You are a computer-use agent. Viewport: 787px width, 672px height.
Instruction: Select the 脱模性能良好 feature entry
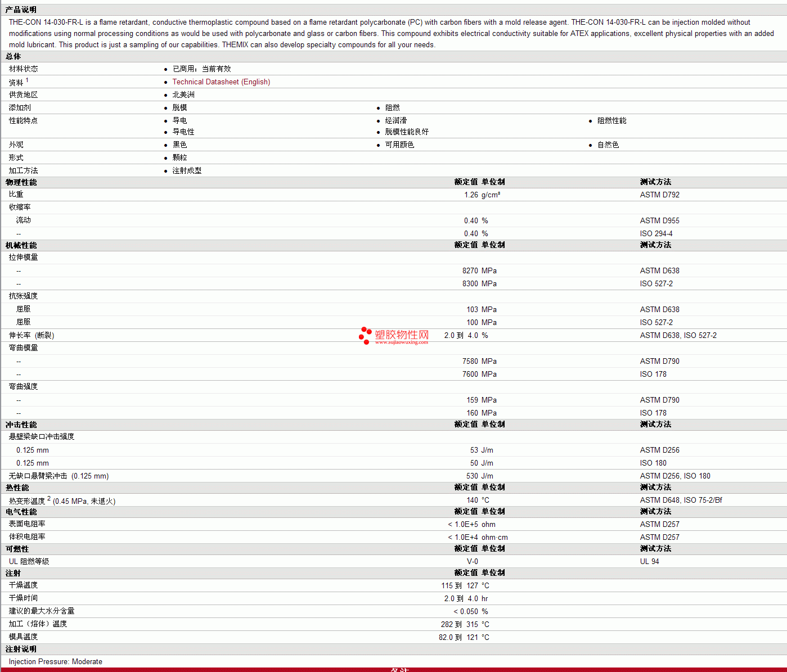[x=407, y=132]
